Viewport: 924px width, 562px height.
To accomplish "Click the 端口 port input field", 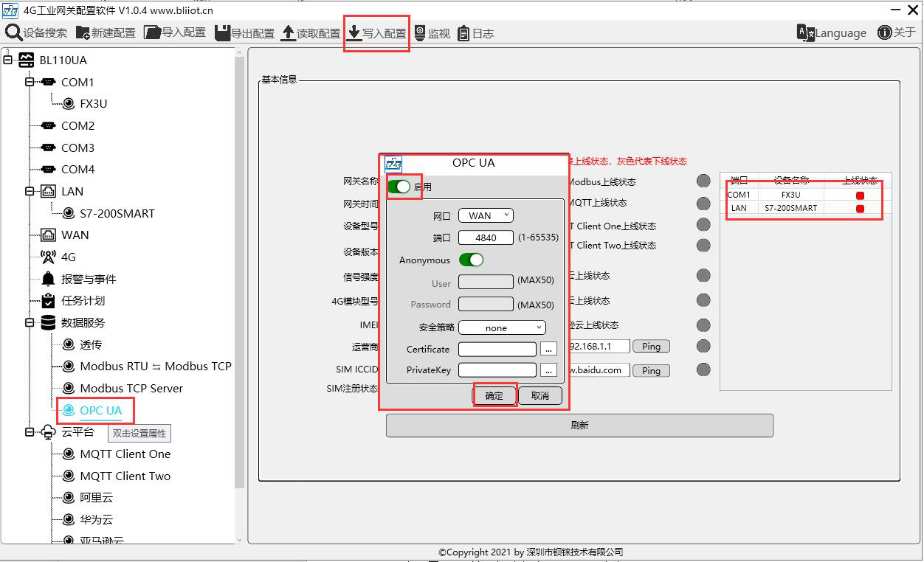I will click(x=486, y=237).
